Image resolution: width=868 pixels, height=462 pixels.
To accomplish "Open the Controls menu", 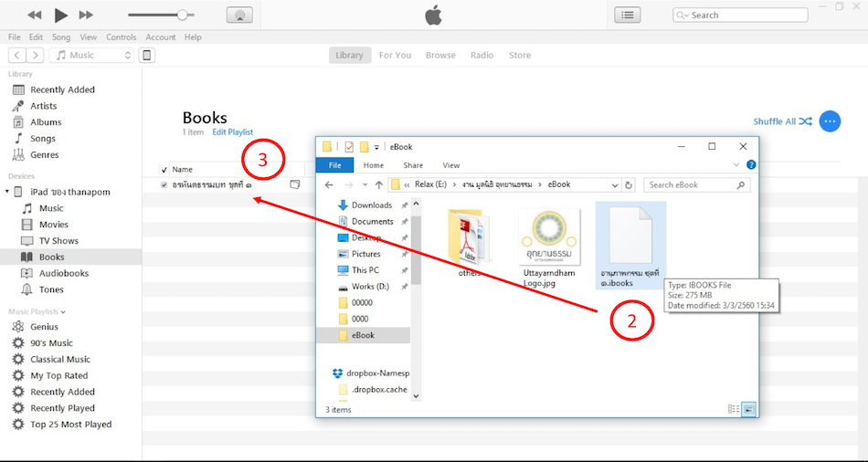I will pyautogui.click(x=122, y=37).
